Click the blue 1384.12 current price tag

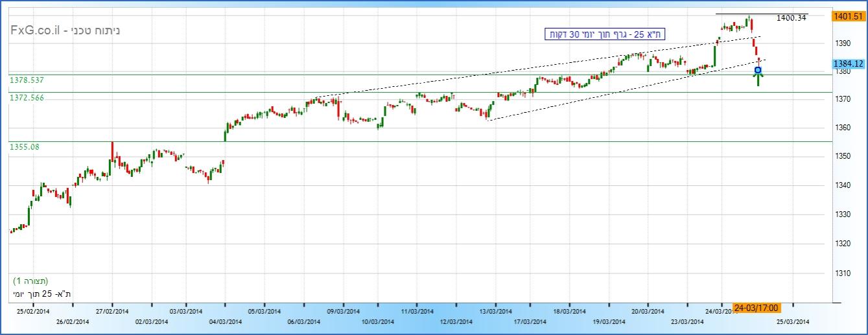(x=849, y=64)
